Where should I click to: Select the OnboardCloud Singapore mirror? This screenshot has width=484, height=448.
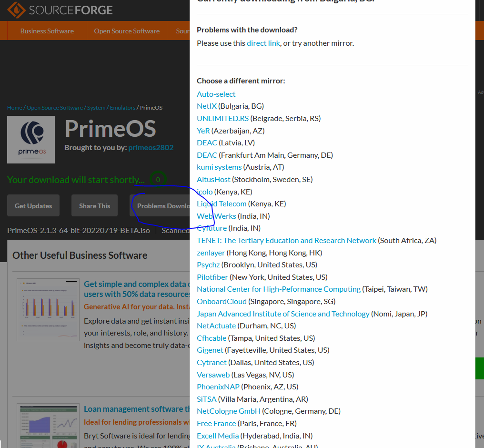(x=222, y=302)
